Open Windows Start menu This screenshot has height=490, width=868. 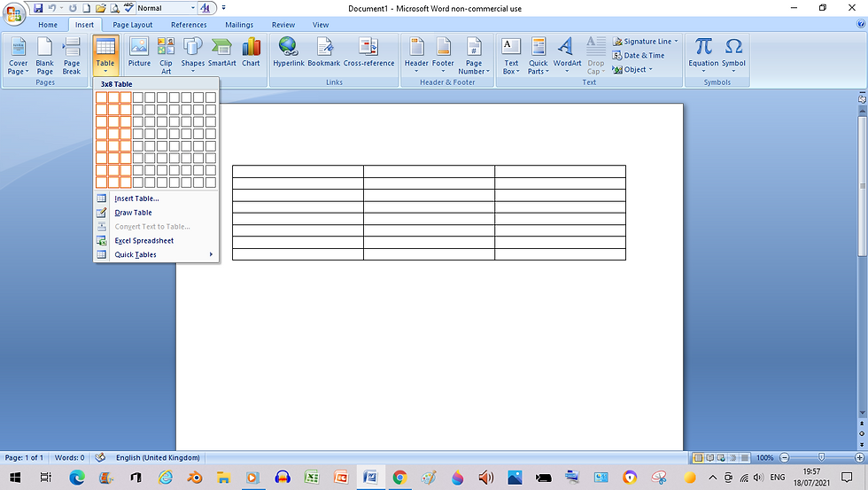15,478
